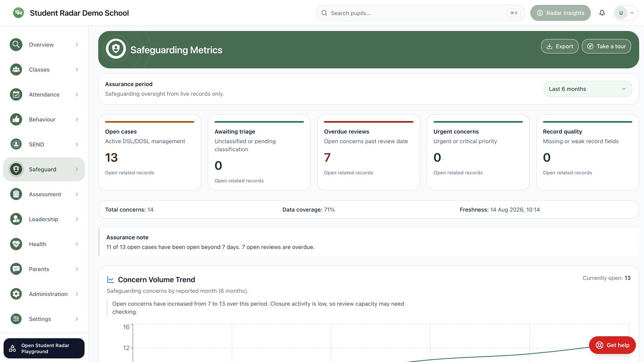Expand the SEND menu chevron
644x362 pixels.
tap(77, 144)
